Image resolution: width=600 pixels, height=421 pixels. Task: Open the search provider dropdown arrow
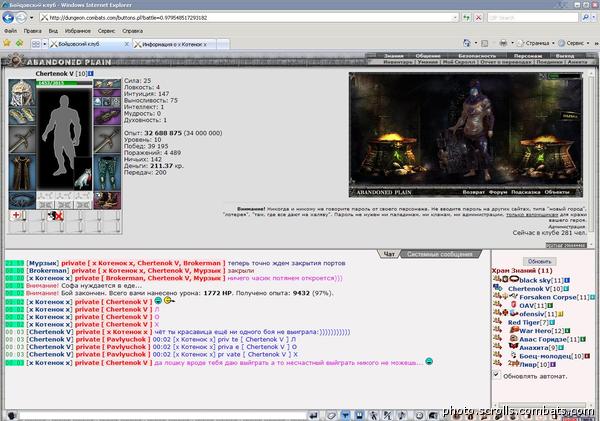[593, 18]
